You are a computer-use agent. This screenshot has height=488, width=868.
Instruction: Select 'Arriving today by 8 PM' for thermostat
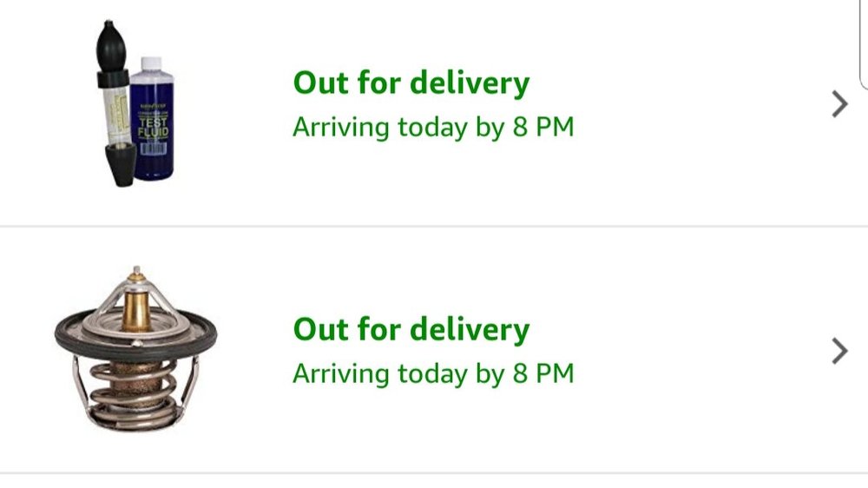(x=433, y=374)
